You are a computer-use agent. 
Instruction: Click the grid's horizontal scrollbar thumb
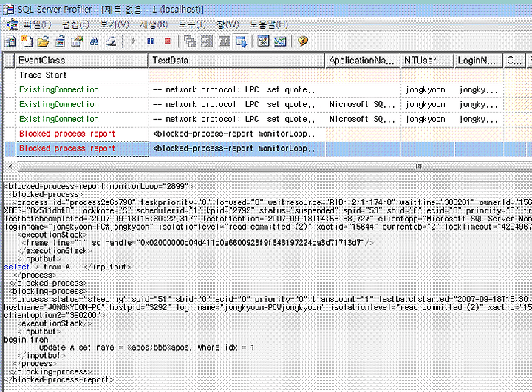[x=275, y=166]
